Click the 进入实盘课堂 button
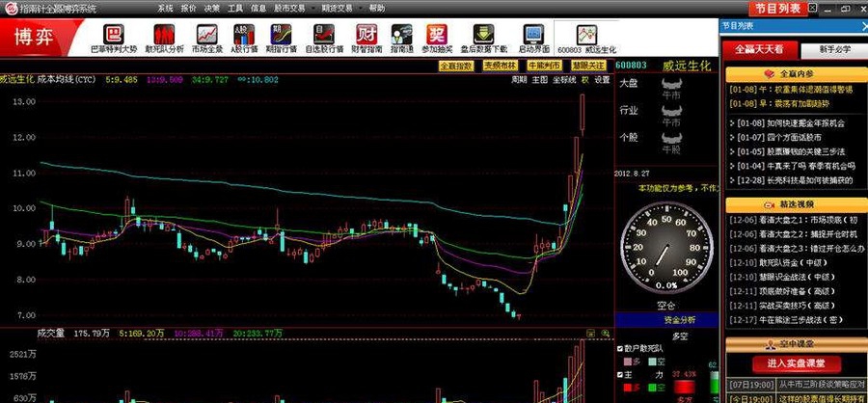The height and width of the screenshot is (403, 868). click(x=796, y=363)
